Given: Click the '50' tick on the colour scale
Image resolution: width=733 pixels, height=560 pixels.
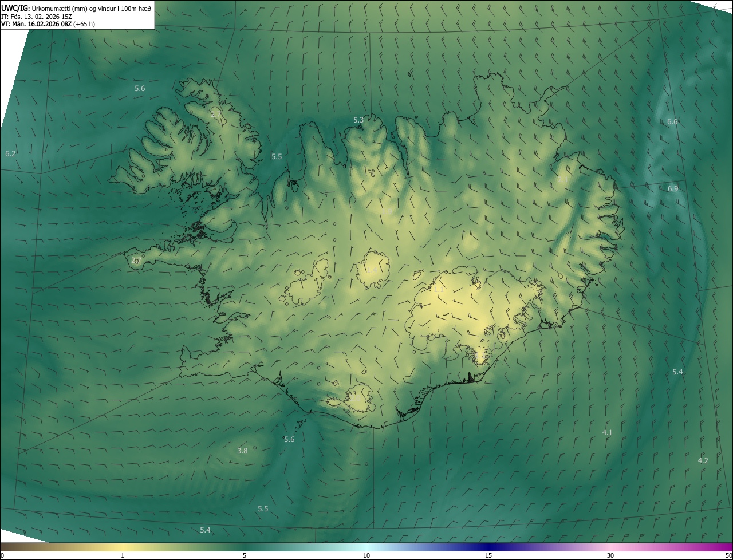Looking at the screenshot, I should pyautogui.click(x=728, y=555).
